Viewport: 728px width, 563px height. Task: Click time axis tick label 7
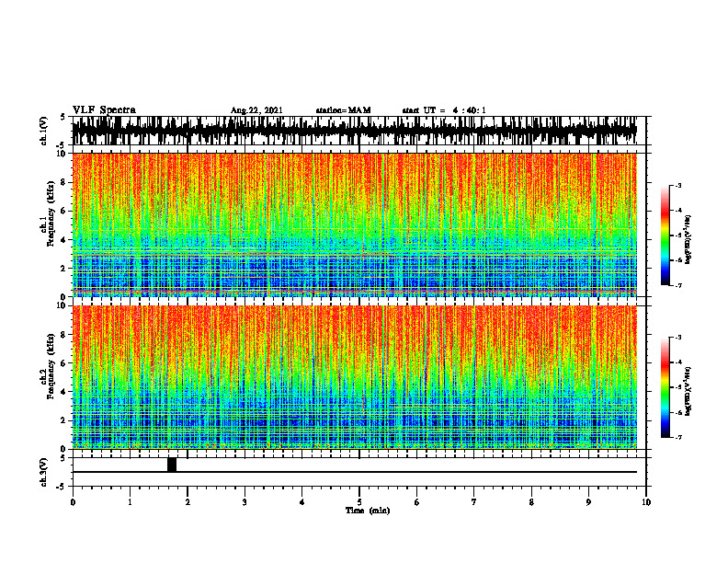tap(474, 502)
